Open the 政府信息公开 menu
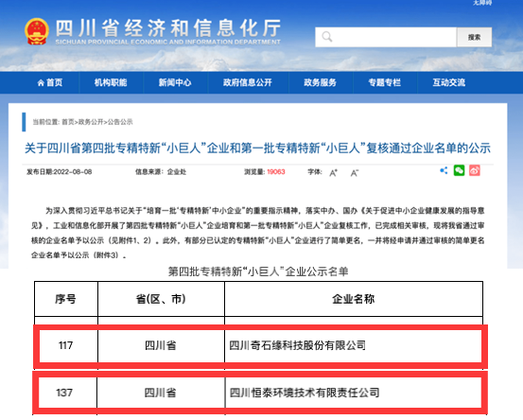Screen dimensions: 523x420 248,82
